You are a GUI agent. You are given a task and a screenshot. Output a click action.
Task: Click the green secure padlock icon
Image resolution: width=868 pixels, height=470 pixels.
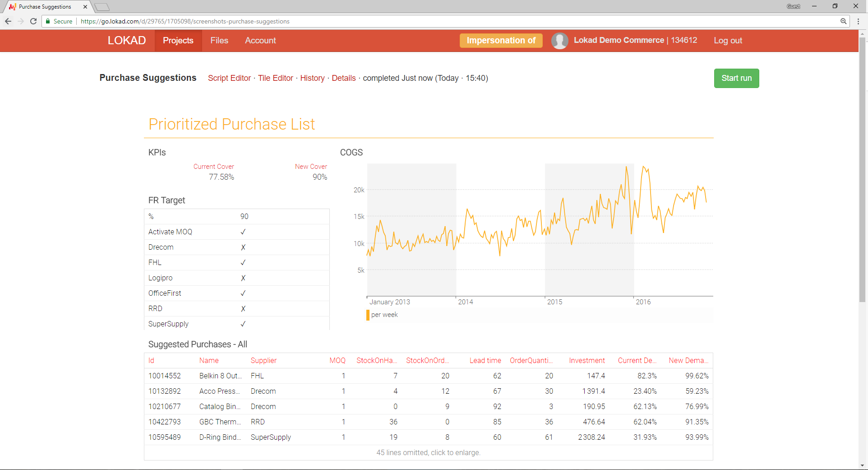coord(48,21)
